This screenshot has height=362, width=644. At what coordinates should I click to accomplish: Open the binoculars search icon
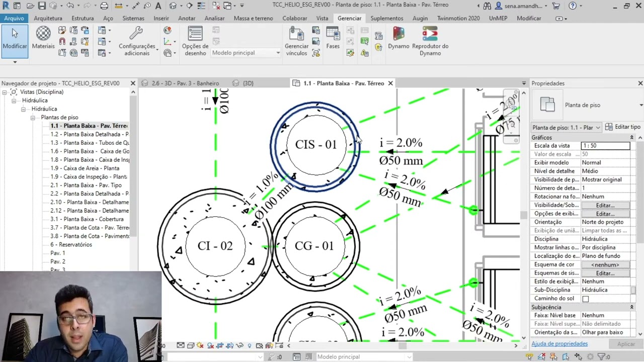point(487,6)
